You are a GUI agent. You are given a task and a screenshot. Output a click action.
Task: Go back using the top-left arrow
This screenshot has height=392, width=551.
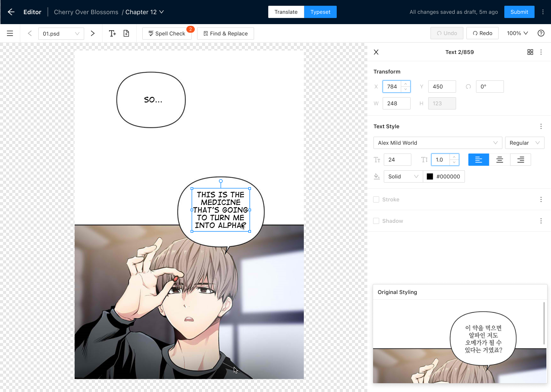(11, 12)
